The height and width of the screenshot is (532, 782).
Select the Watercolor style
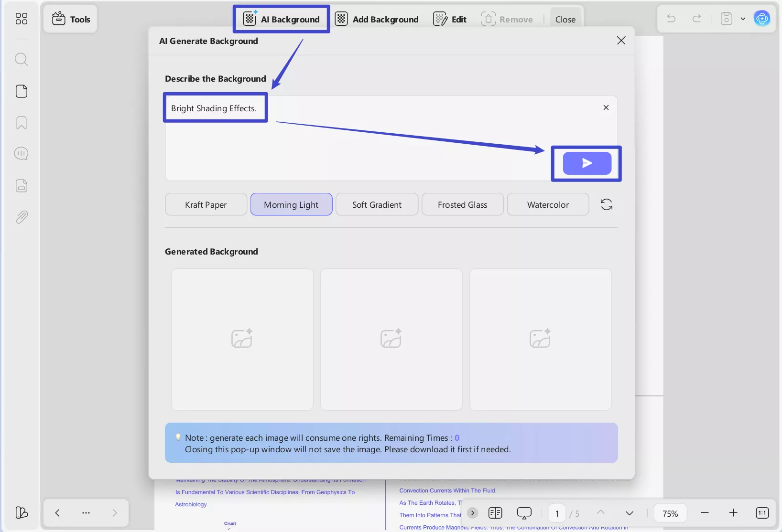548,204
